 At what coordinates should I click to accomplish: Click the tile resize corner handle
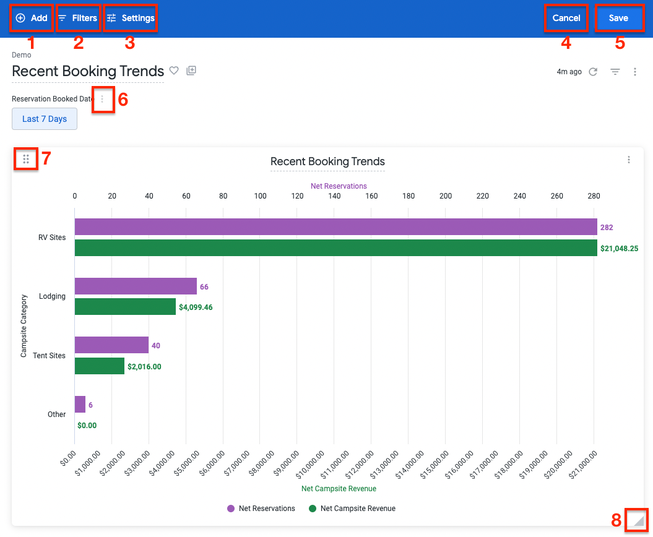click(638, 520)
